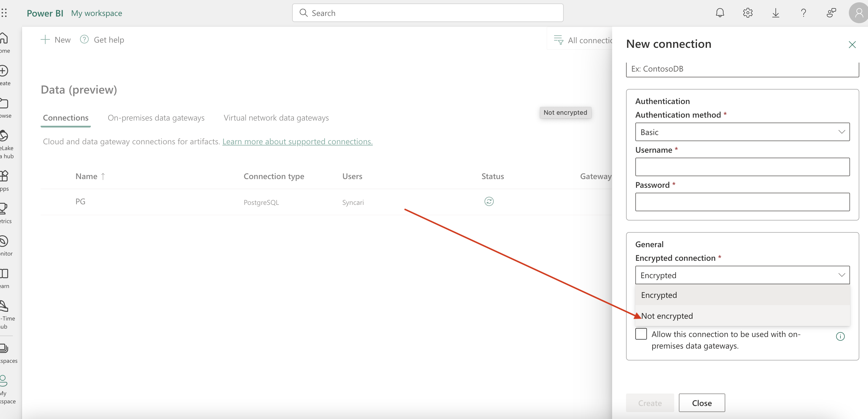Screen dimensions: 868x419
Task: Click the Ex: ContosoDB input field
Action: [742, 69]
